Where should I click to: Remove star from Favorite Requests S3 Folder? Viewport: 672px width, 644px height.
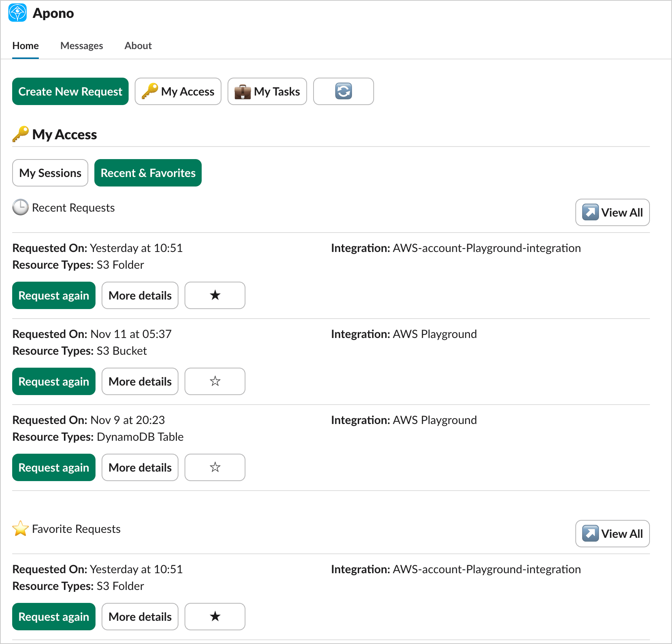[x=215, y=617]
